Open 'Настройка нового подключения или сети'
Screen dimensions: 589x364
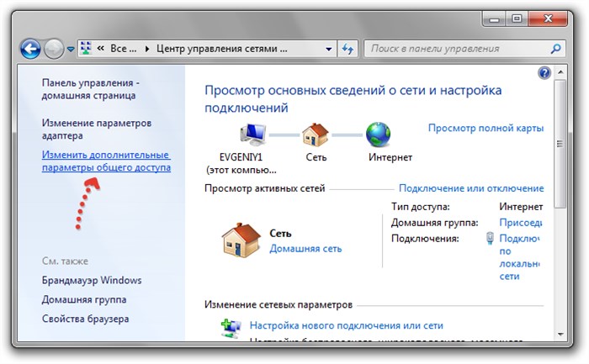pyautogui.click(x=347, y=325)
